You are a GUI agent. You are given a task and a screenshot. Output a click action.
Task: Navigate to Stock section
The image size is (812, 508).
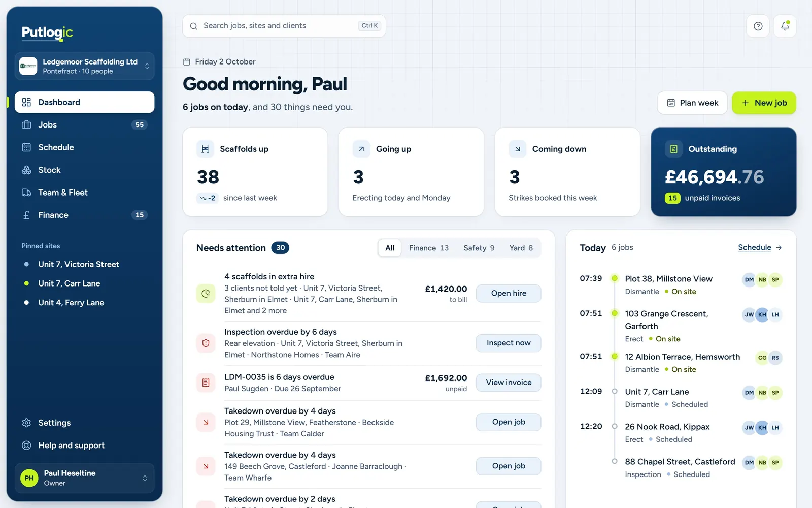84,170
